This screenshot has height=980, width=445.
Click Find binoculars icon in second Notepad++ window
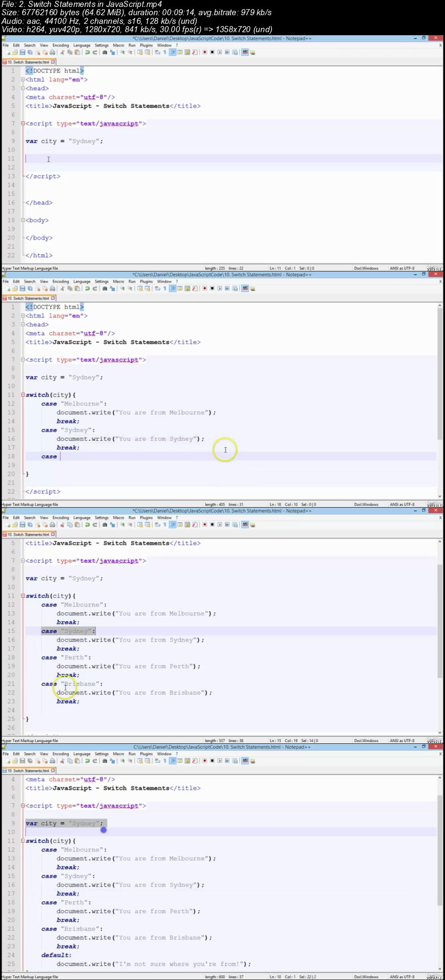105,288
